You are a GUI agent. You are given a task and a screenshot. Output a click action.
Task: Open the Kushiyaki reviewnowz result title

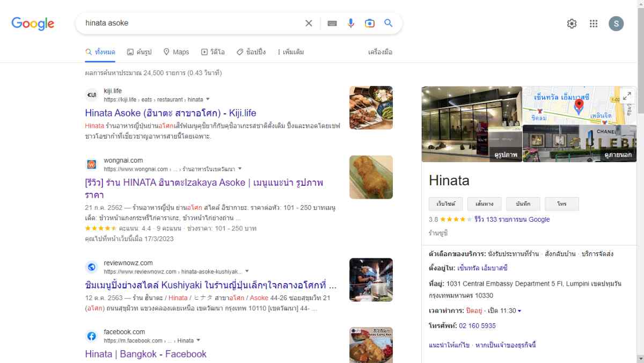tap(211, 285)
